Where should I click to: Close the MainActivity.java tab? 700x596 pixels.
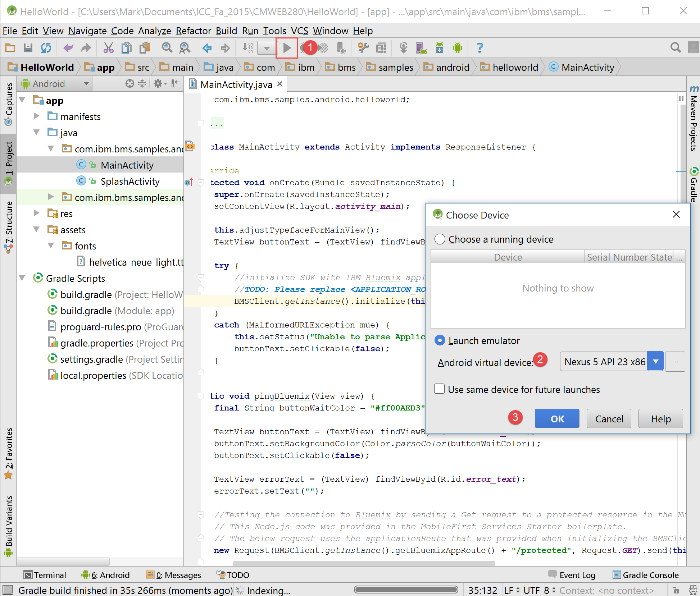coord(279,84)
